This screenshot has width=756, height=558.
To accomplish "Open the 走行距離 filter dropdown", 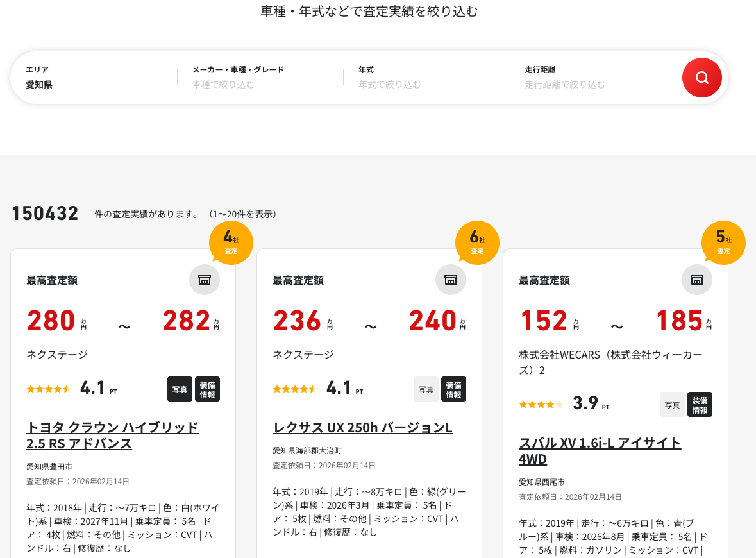I will click(x=592, y=78).
